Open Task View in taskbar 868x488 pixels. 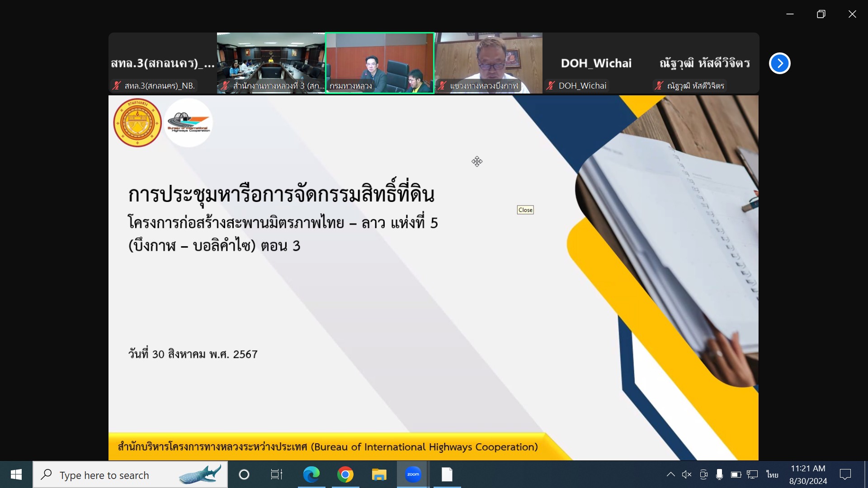(276, 474)
